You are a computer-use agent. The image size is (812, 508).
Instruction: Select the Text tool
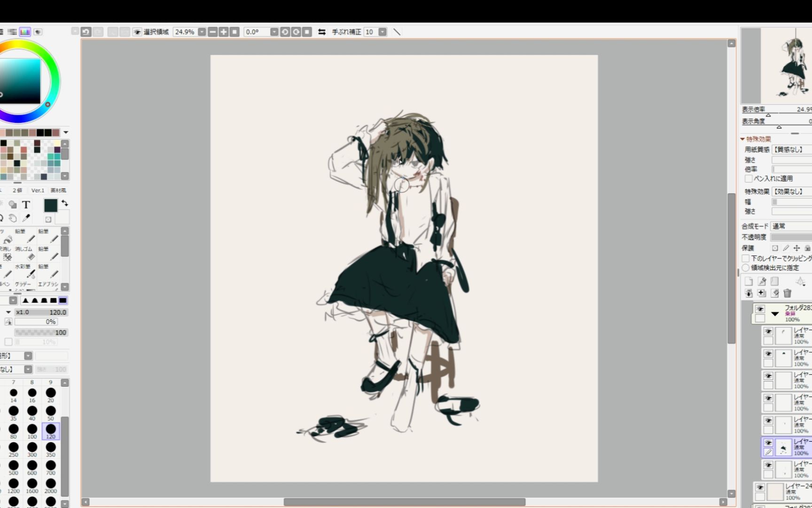26,205
